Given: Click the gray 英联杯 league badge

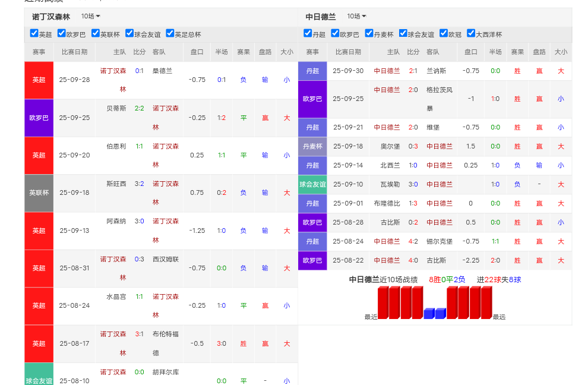Looking at the screenshot, I should pos(39,193).
